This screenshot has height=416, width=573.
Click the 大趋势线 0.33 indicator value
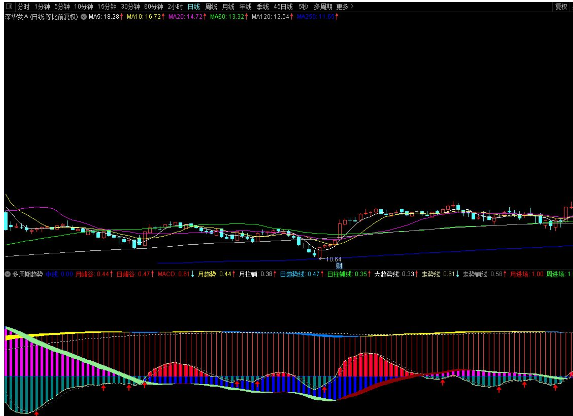(396, 274)
